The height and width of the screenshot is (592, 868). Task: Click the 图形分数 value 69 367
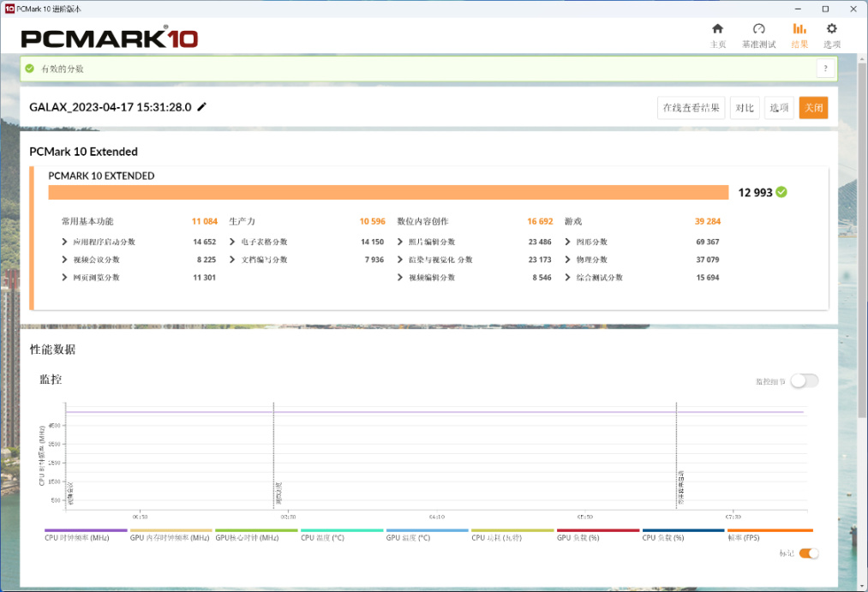pos(708,242)
